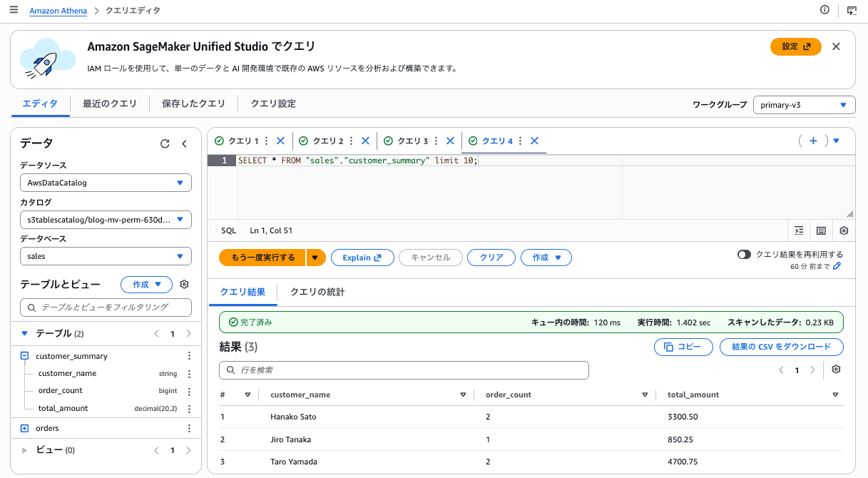Copy the results with コピー
Viewport: 868px width, 478px height.
[683, 347]
